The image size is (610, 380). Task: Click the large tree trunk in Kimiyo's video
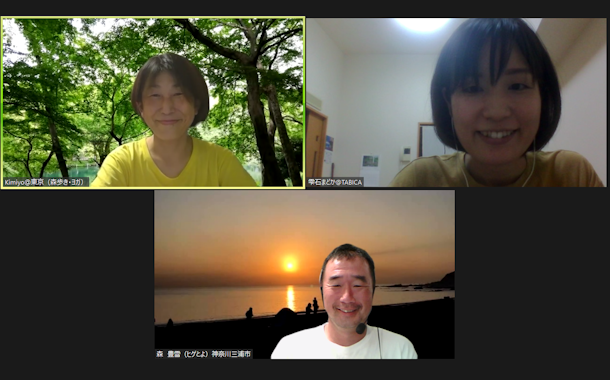pyautogui.click(x=260, y=117)
